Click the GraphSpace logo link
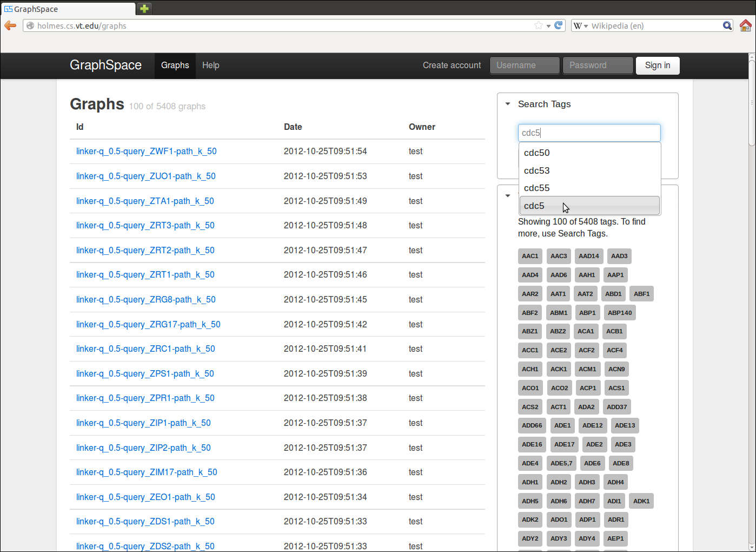 [105, 65]
